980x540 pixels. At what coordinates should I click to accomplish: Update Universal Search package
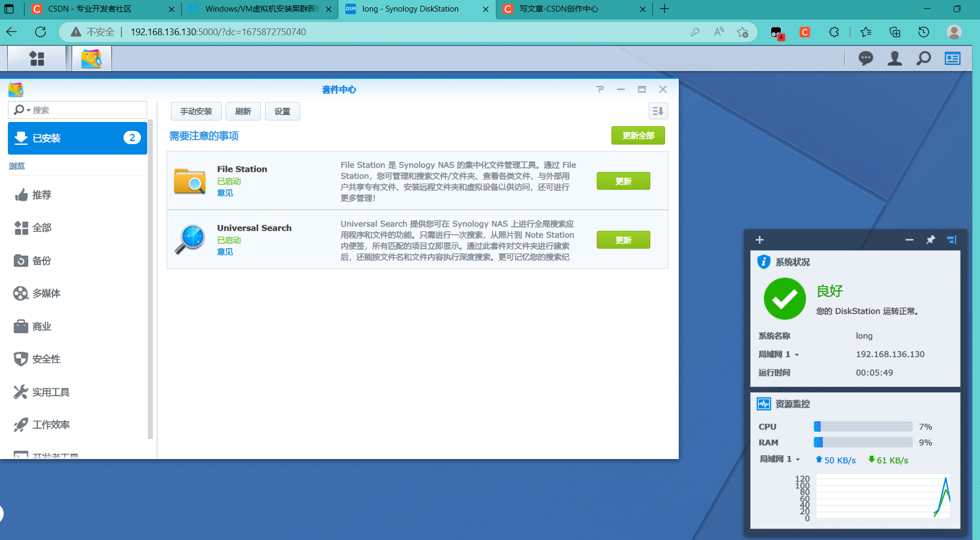[x=624, y=240]
